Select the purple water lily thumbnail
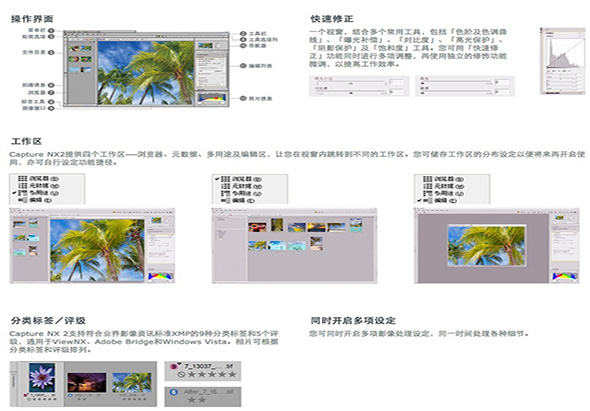The height and width of the screenshot is (411, 590). (42, 377)
